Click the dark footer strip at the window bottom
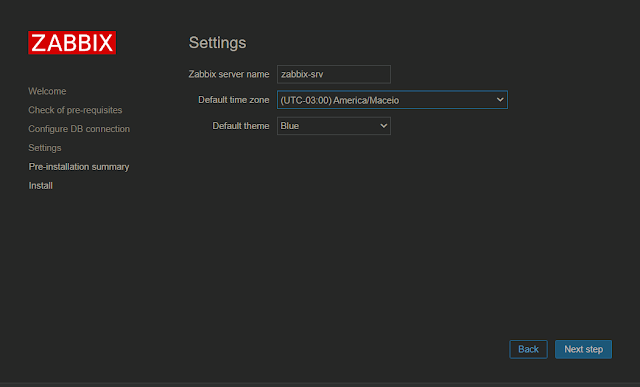This screenshot has width=640, height=387. tap(320, 385)
